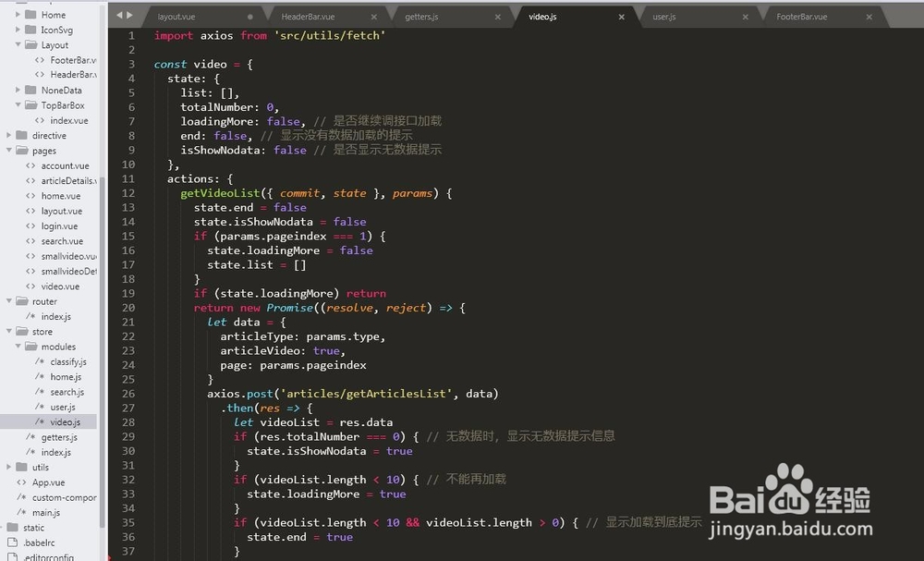Place cursor on 'getVideoList' function name

(x=220, y=193)
